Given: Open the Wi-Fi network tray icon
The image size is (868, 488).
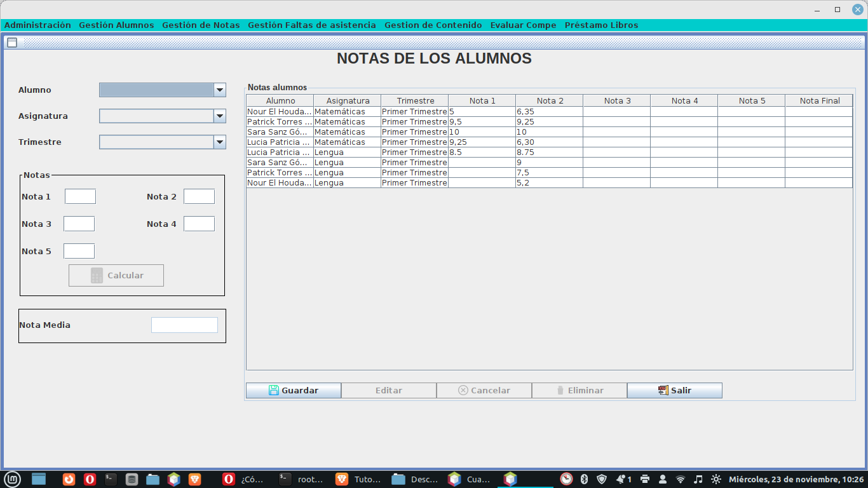Looking at the screenshot, I should tap(681, 479).
